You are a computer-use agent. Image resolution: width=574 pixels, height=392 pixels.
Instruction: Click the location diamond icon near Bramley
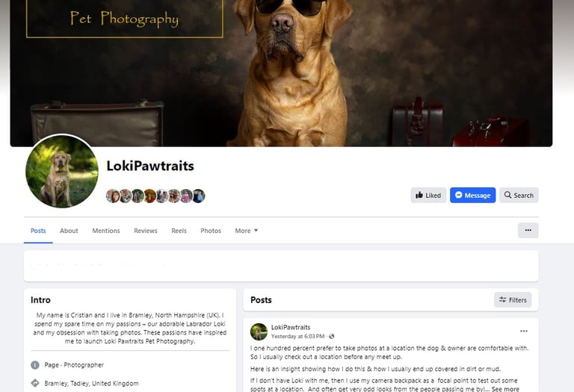[x=35, y=383]
